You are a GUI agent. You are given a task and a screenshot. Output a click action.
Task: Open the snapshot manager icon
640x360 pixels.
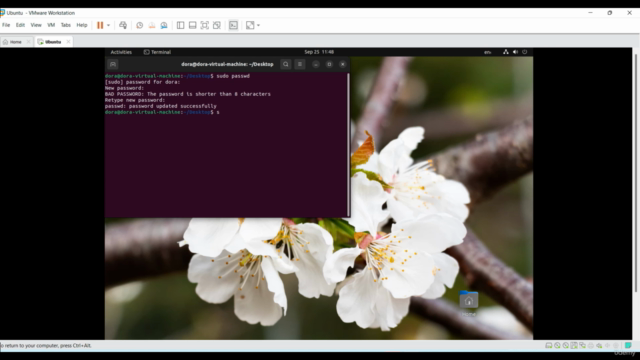coord(164,25)
